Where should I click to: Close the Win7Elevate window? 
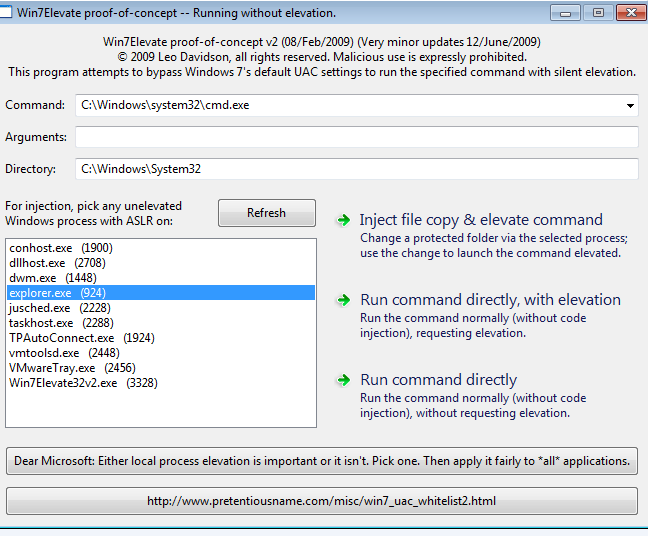tap(631, 13)
